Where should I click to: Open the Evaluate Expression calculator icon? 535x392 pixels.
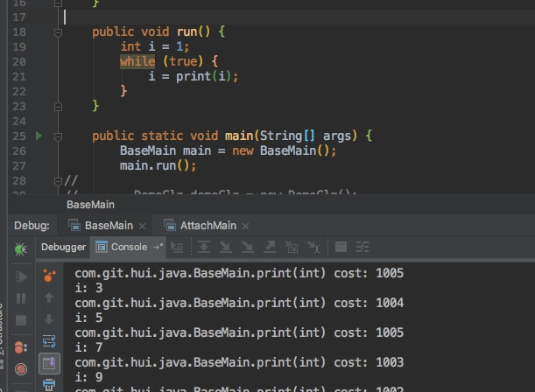point(341,247)
